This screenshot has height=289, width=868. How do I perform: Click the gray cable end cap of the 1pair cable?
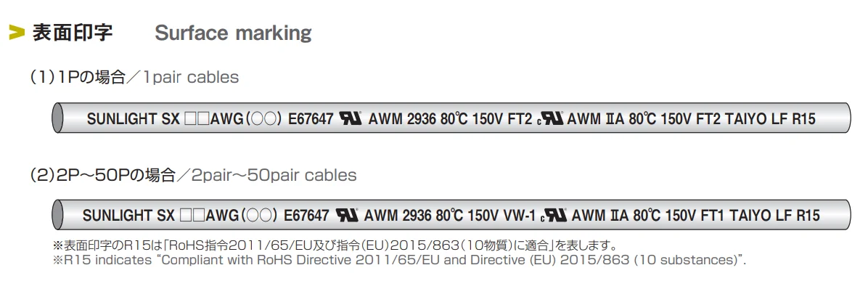point(57,118)
